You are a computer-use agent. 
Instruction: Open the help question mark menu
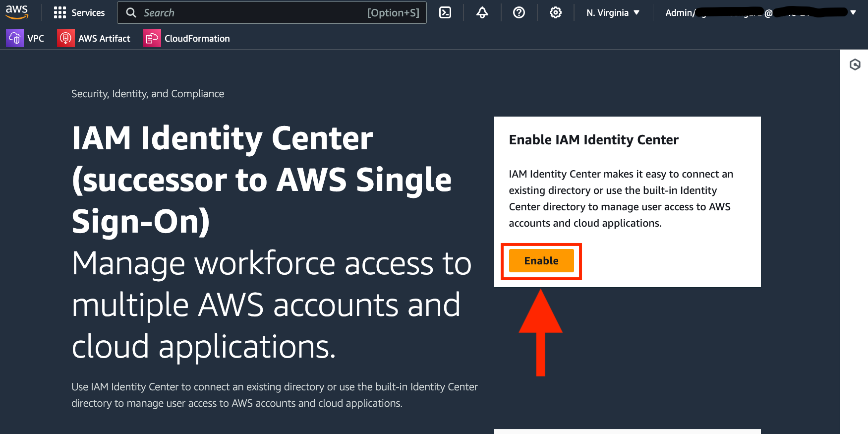(x=519, y=13)
